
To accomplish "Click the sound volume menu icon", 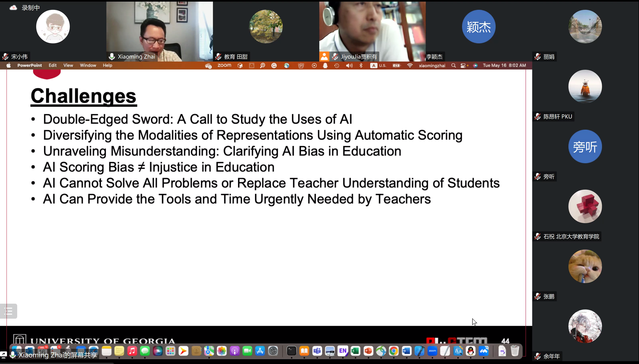I will (x=349, y=66).
